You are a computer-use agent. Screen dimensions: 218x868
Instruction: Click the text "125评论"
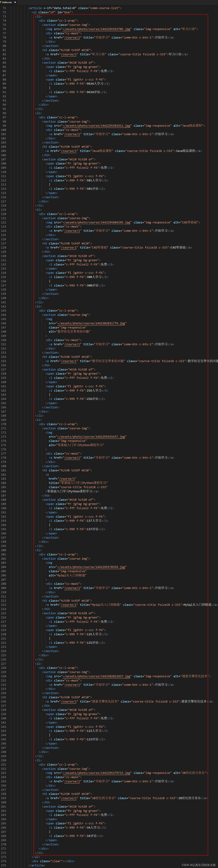pyautogui.click(x=92, y=643)
